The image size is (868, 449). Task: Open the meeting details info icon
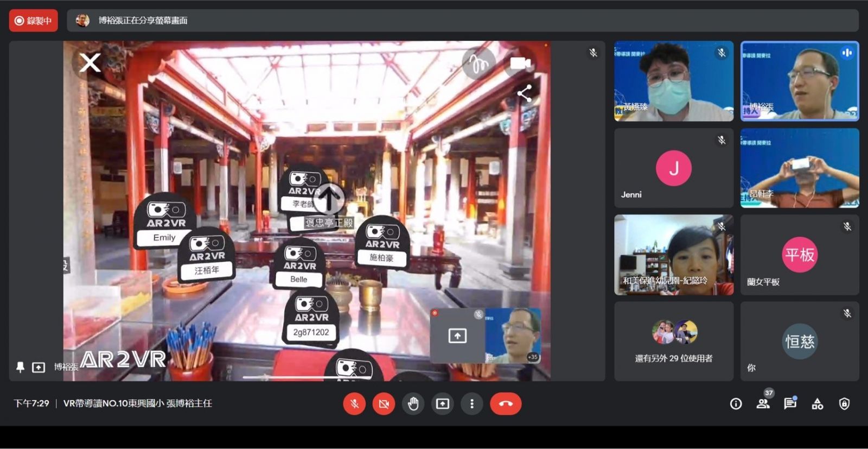[x=736, y=404]
